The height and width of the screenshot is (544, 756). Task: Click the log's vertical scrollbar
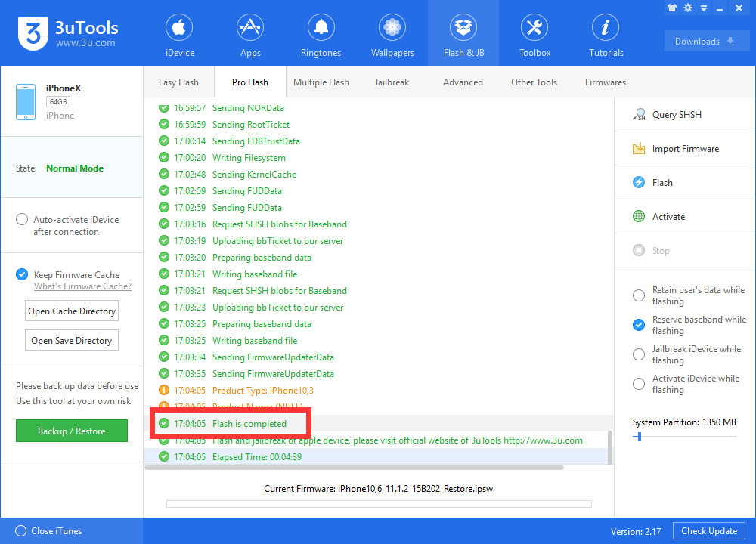point(610,447)
